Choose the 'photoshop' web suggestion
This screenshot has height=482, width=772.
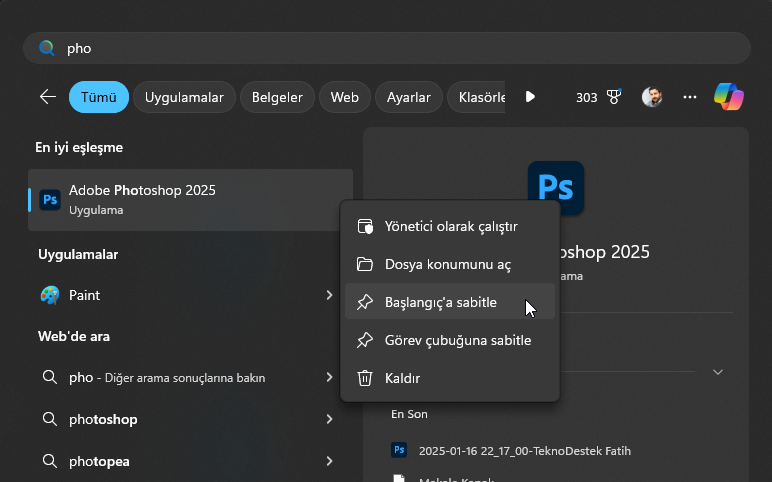[x=191, y=419]
